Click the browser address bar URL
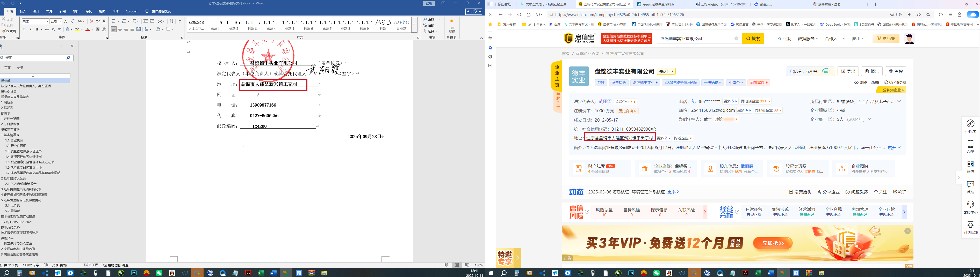The image size is (980, 277). pos(619,14)
